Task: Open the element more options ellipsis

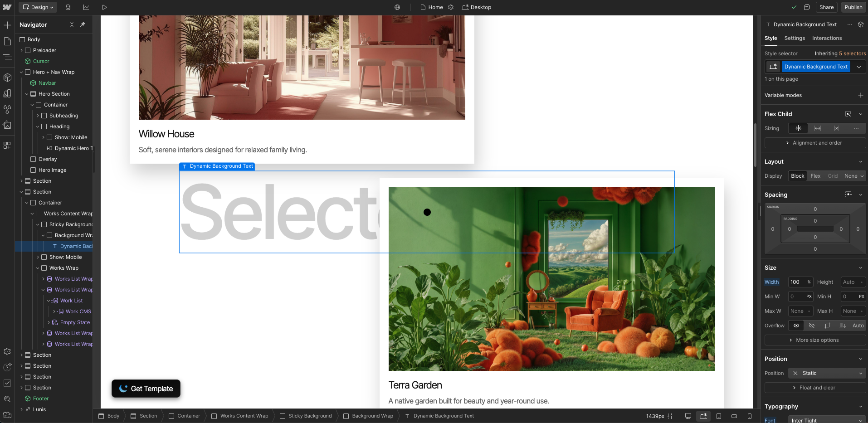Action: click(x=849, y=24)
